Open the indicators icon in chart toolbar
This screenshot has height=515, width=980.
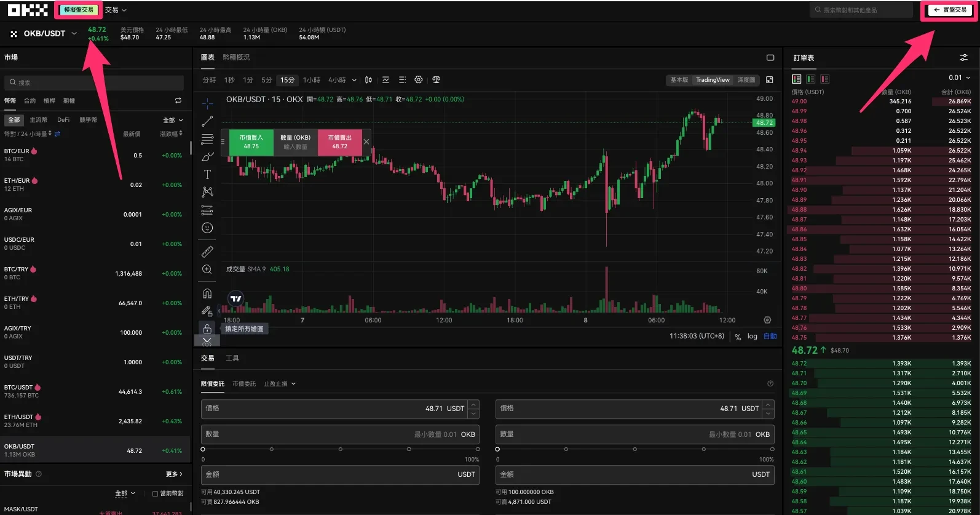click(x=385, y=80)
